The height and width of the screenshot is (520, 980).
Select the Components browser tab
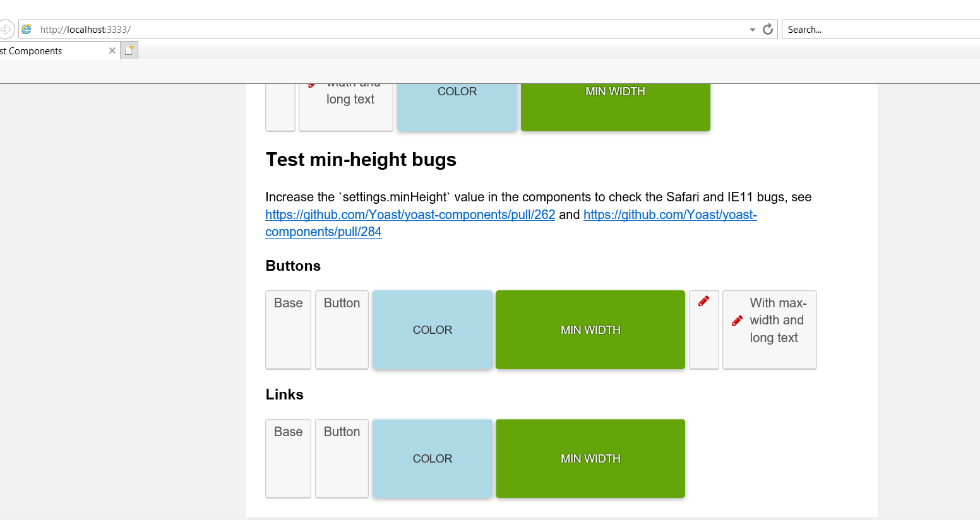(x=58, y=50)
